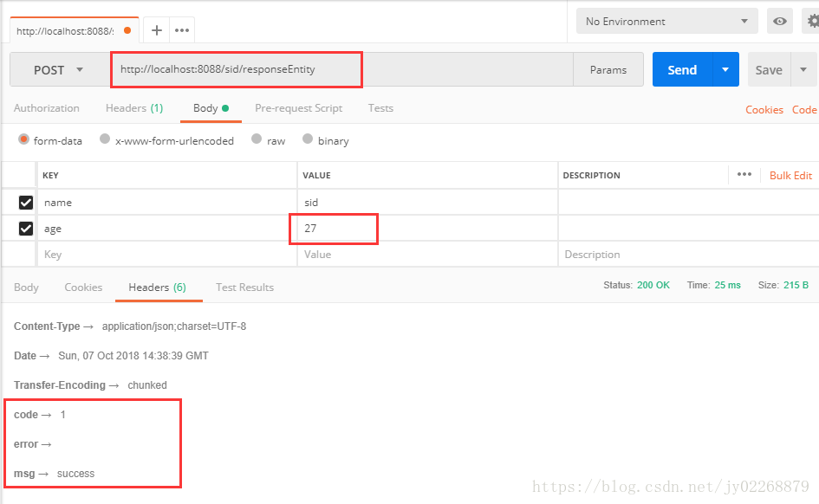
Task: Click msg header value success
Action: coord(75,474)
